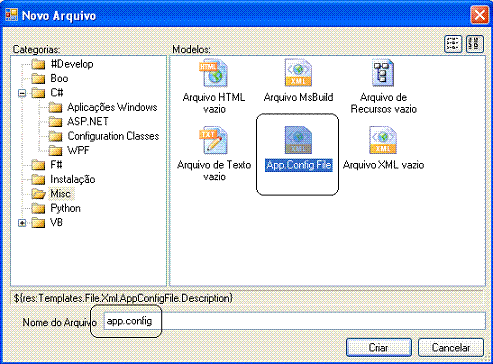The width and height of the screenshot is (493, 364).
Task: Click the Criar button
Action: 379,348
